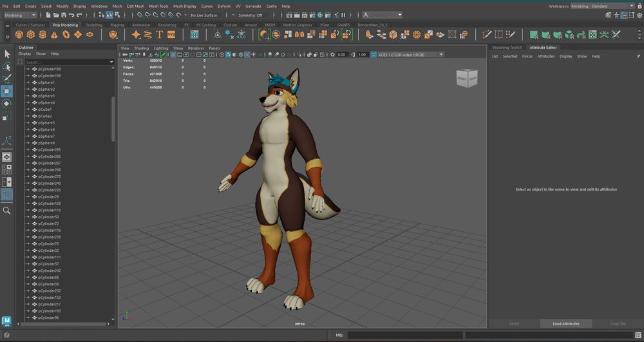The height and width of the screenshot is (342, 644).
Task: Create a polygon sphere from the shelf
Action: click(x=19, y=35)
